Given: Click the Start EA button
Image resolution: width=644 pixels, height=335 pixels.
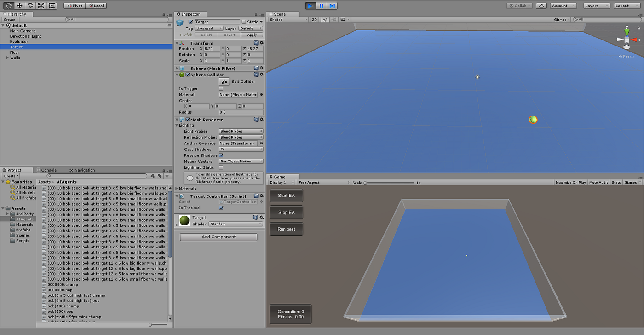Looking at the screenshot, I should (x=286, y=195).
